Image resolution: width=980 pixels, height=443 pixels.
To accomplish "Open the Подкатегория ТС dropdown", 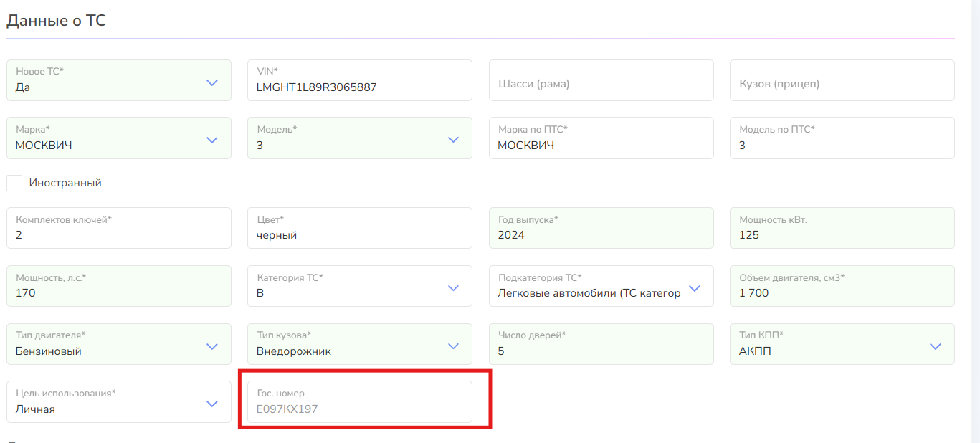I will pos(694,288).
